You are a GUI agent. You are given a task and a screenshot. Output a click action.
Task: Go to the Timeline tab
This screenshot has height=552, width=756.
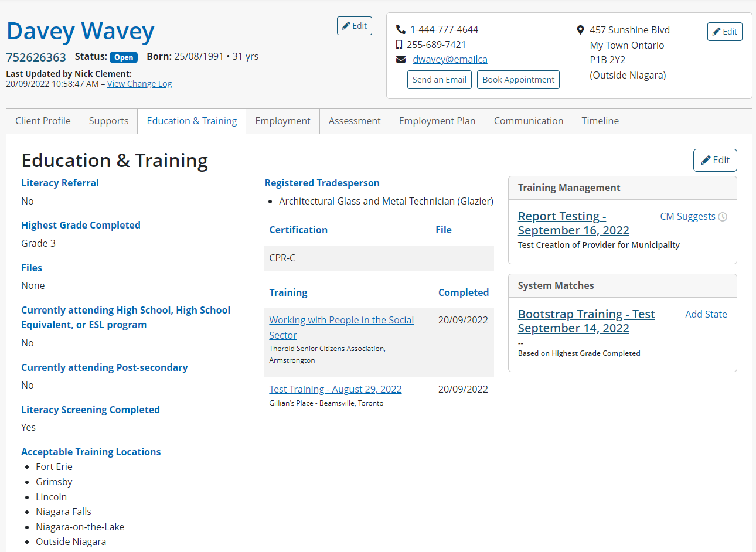[600, 121]
